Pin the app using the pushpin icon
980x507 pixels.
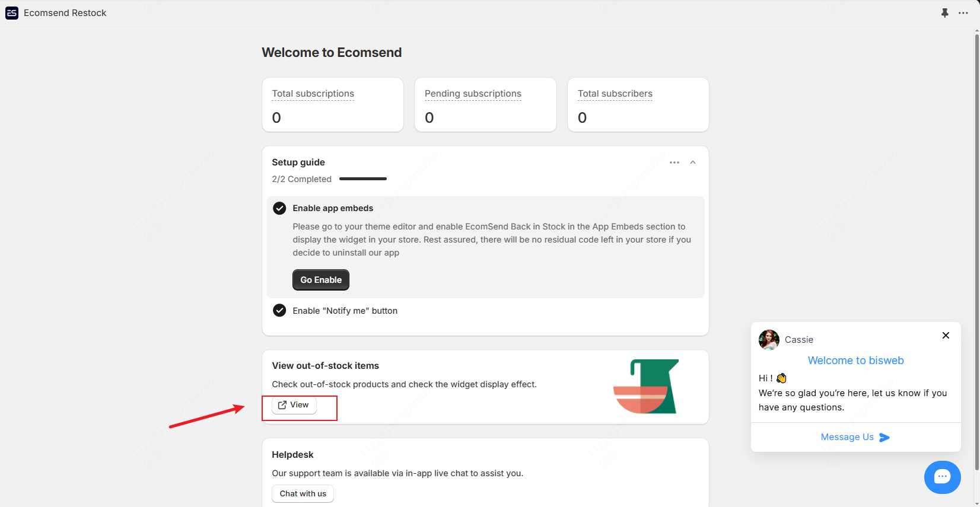[x=945, y=13]
